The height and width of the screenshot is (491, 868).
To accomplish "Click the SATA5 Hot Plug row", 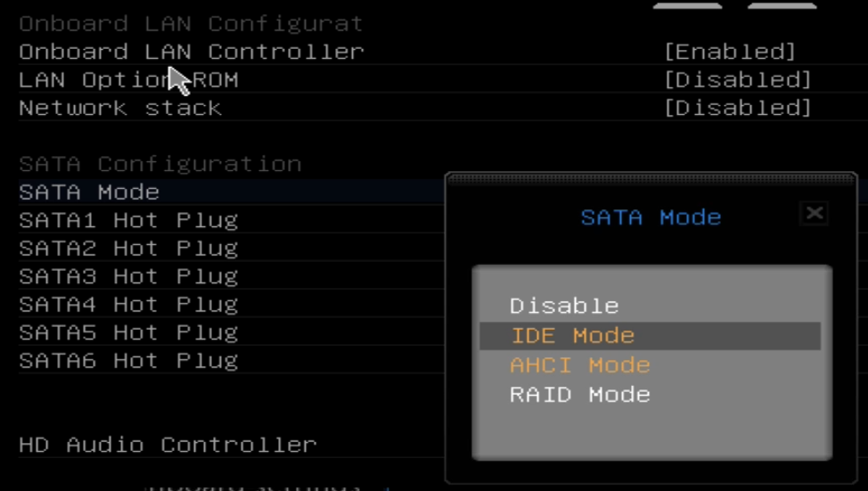I will tap(128, 332).
